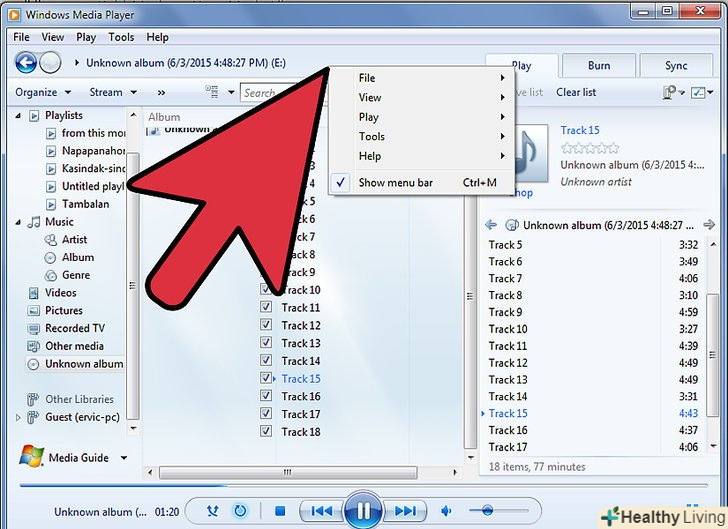Open Other media library
This screenshot has width=728, height=529.
[x=74, y=346]
